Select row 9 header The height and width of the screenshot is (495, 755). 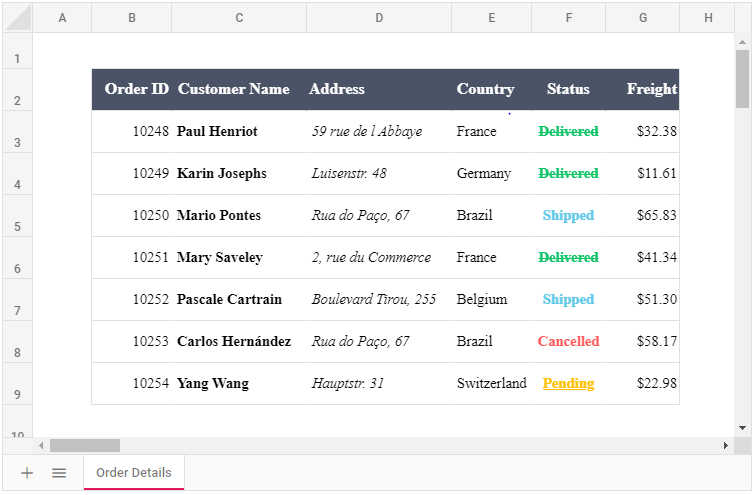click(17, 384)
